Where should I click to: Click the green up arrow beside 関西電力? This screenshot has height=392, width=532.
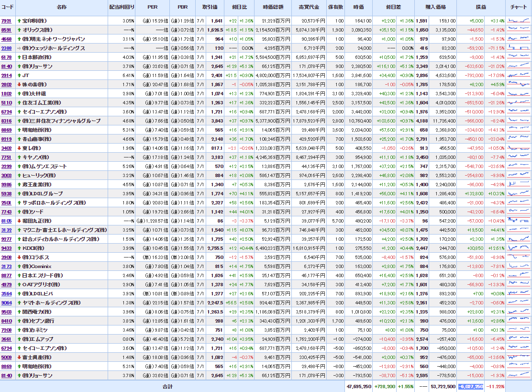coord(19,312)
